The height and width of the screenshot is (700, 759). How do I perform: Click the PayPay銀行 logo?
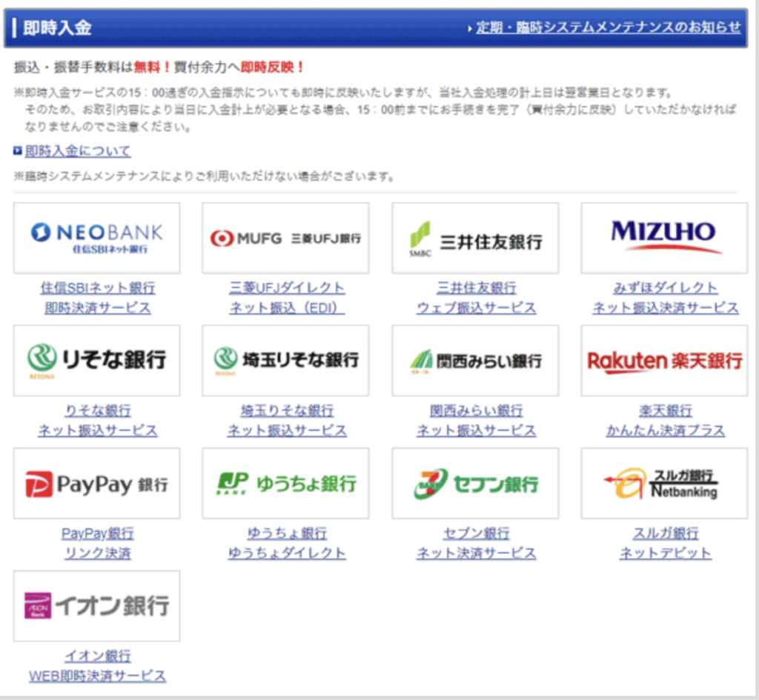pos(97,483)
